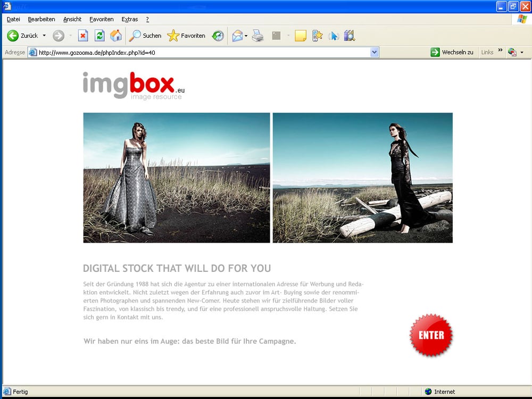Open the dropdown beside the globe icon
Viewport: 532px width, 399px height.
click(x=522, y=53)
